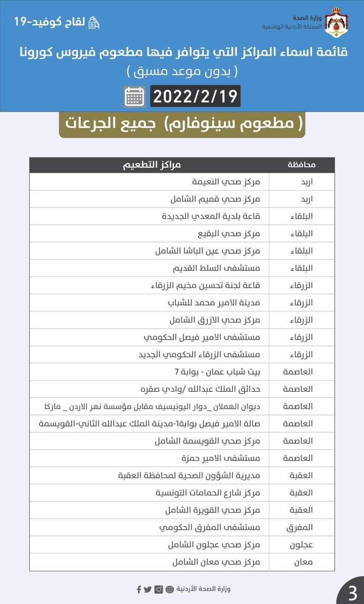Click the calendar icon beside the date
Screen dimensions: 364x604
pyautogui.click(x=135, y=96)
